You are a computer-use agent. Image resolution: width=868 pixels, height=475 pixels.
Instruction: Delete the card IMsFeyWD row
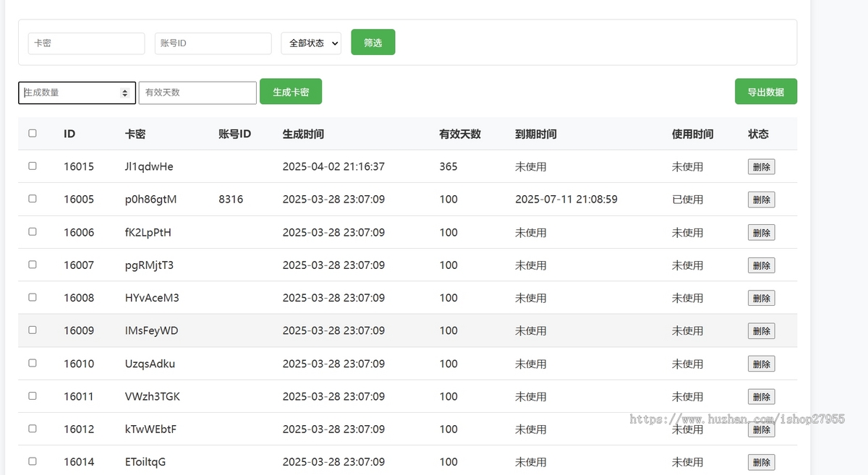click(x=761, y=331)
